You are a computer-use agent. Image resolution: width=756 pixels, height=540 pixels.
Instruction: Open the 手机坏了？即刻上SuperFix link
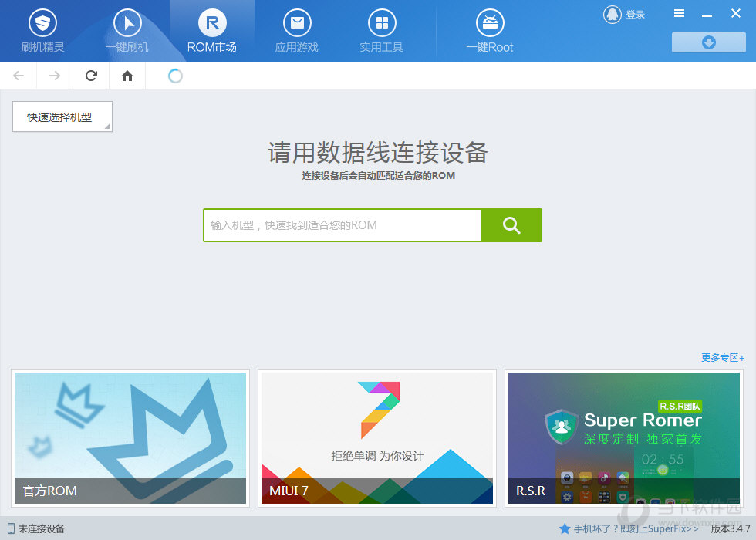point(636,529)
